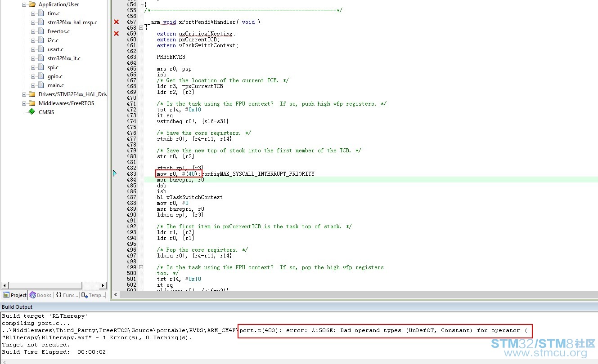Viewport: 598px width, 364px height.
Task: Expand the spi.c file node
Action: point(33,67)
